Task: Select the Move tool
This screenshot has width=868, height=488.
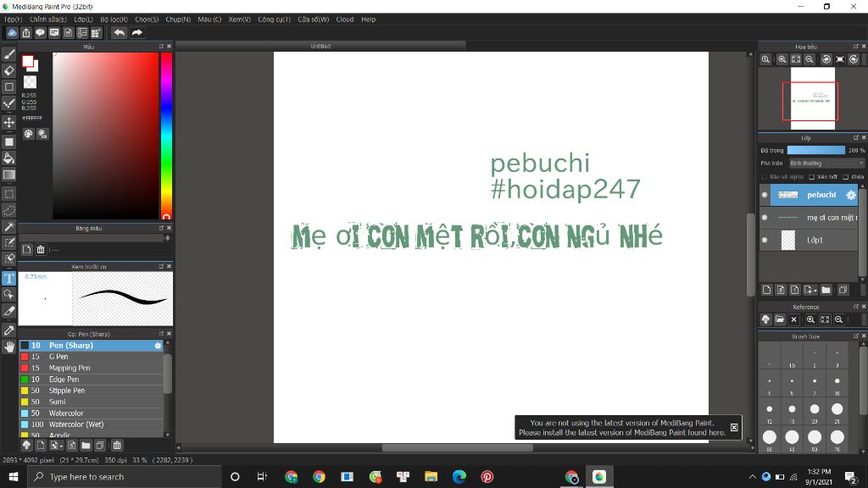Action: coord(8,122)
